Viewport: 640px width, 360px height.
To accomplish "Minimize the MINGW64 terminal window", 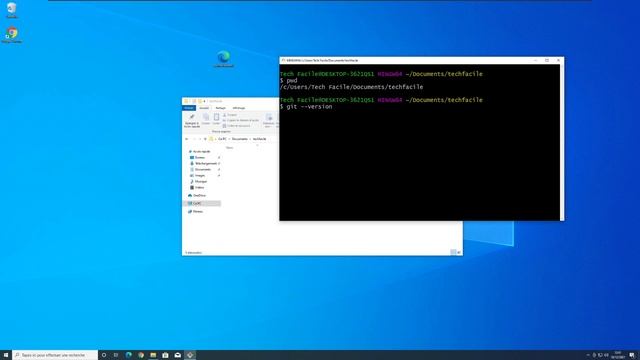I will coord(536,60).
